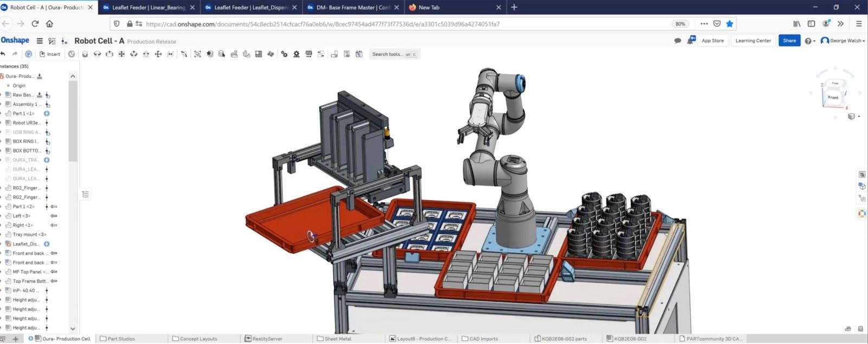Click the Undo arrow in toolbar
The height and width of the screenshot is (344, 868).
coord(3,54)
